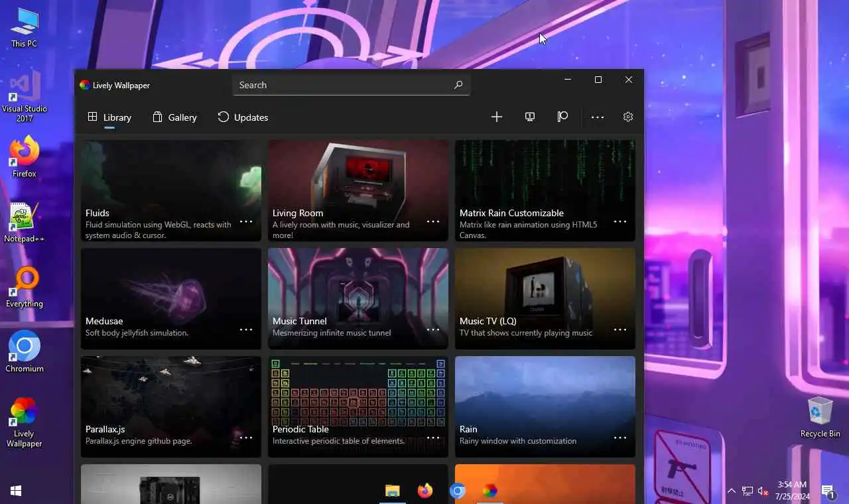
Task: Click the Add Wallpaper plus icon
Action: (x=497, y=117)
